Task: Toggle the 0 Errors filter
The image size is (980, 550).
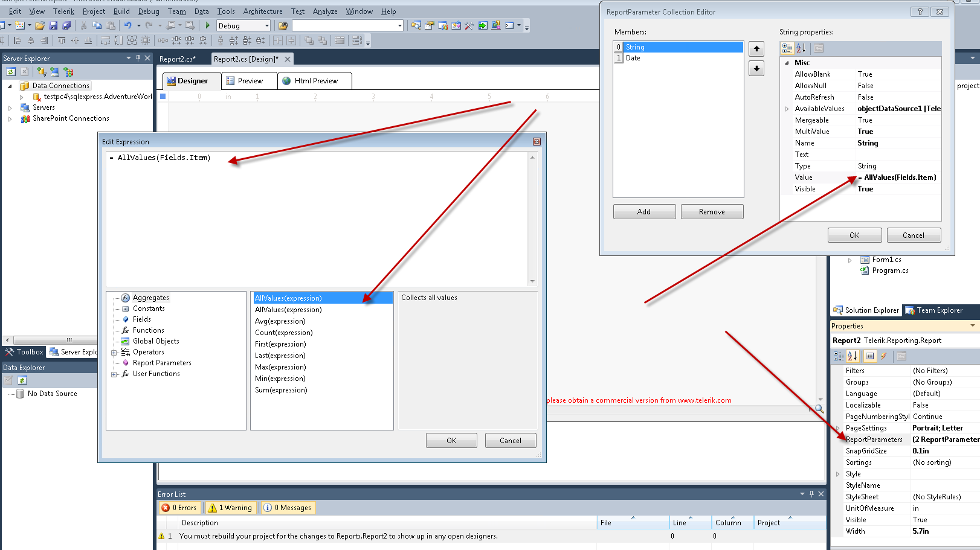Action: 179,508
